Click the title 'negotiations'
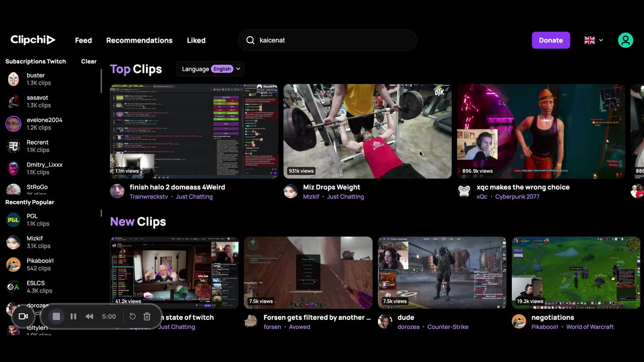The image size is (644, 362). point(552,317)
